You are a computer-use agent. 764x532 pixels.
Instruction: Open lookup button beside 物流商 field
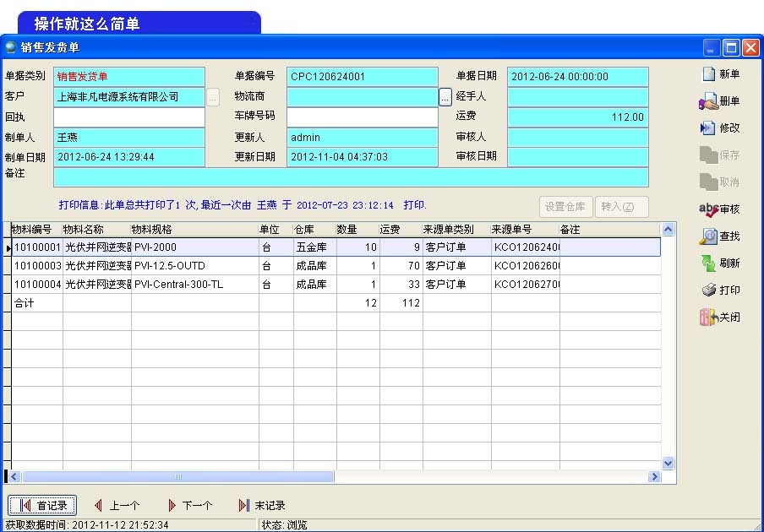[445, 97]
